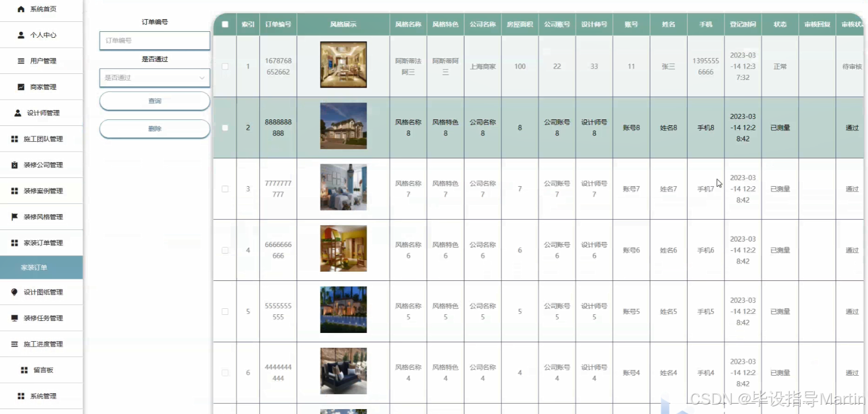Open the villa thumbnail in row 2
The width and height of the screenshot is (868, 414).
click(344, 126)
